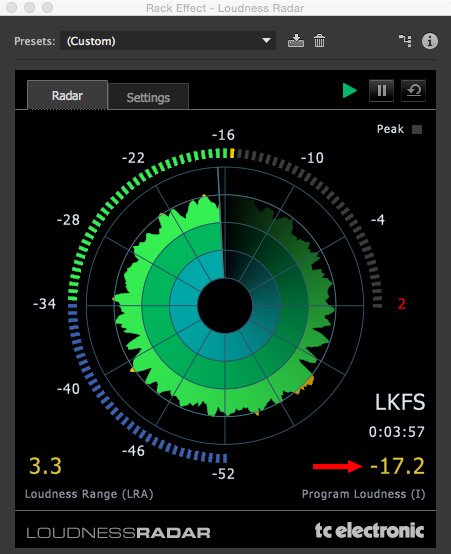This screenshot has width=451, height=554.
Task: Save the current preset
Action: coord(295,41)
